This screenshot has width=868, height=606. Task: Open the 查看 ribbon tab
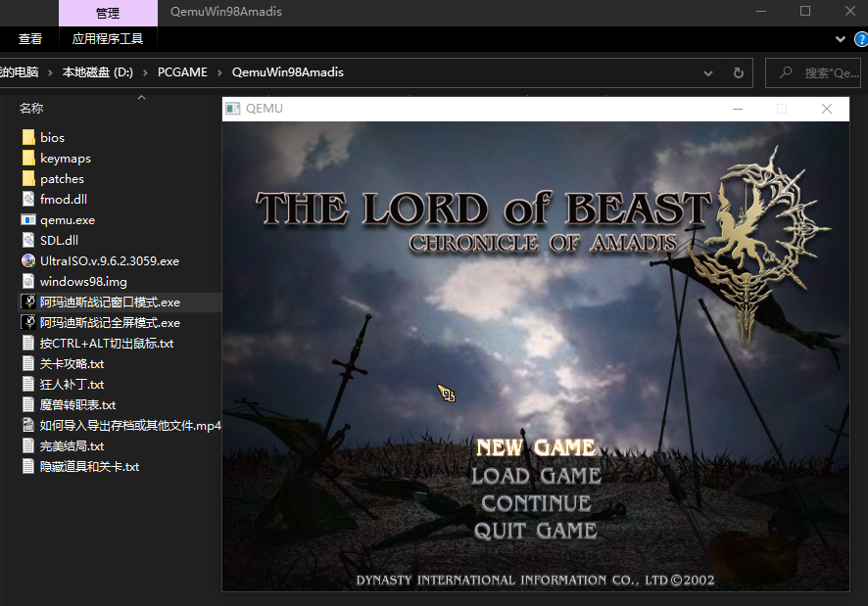tap(30, 39)
